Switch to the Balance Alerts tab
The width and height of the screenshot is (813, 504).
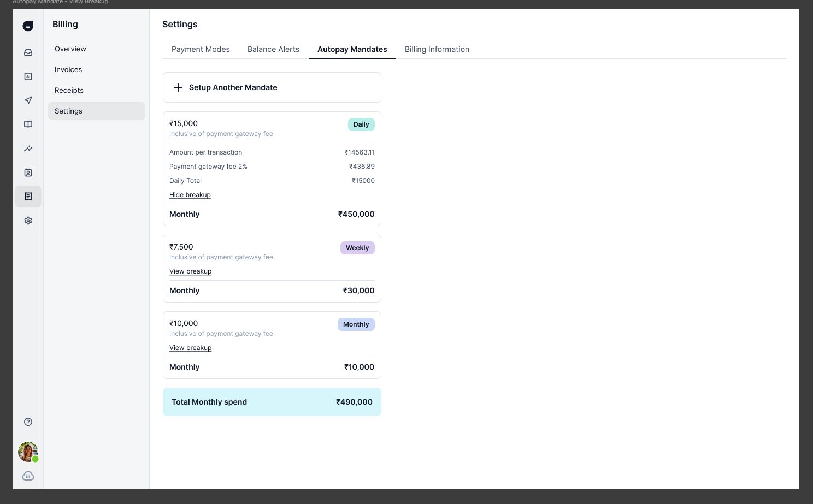(x=274, y=49)
